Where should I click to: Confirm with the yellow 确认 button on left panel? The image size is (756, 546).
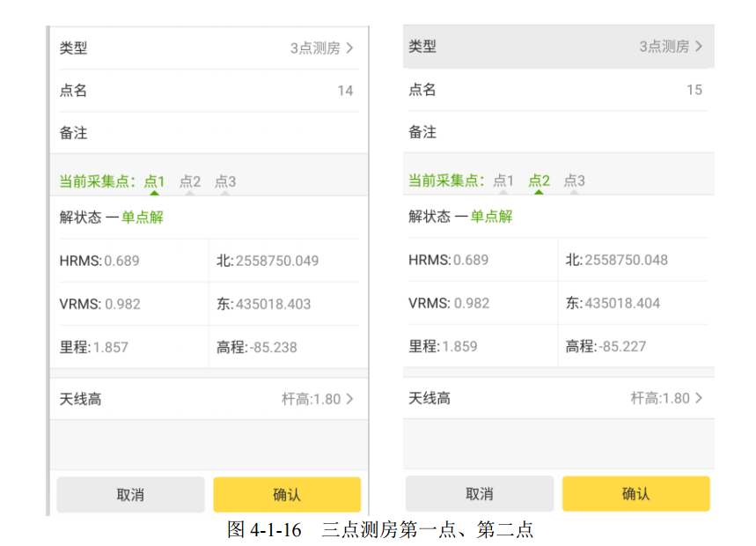coord(286,494)
